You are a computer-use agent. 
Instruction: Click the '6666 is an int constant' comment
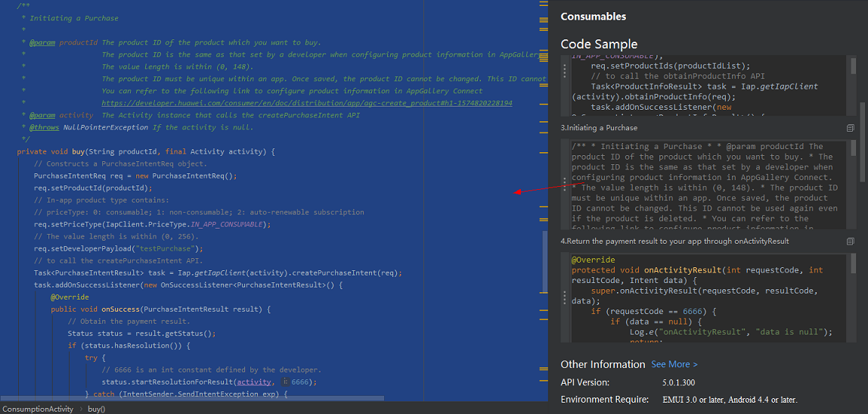point(212,369)
